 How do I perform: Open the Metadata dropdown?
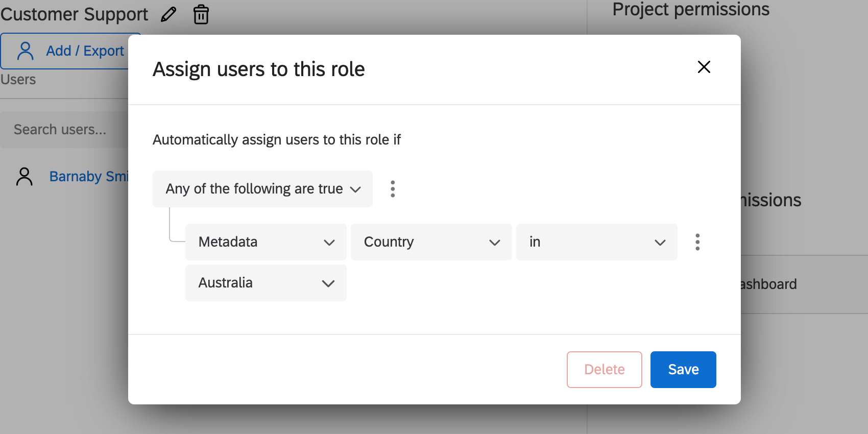tap(266, 242)
